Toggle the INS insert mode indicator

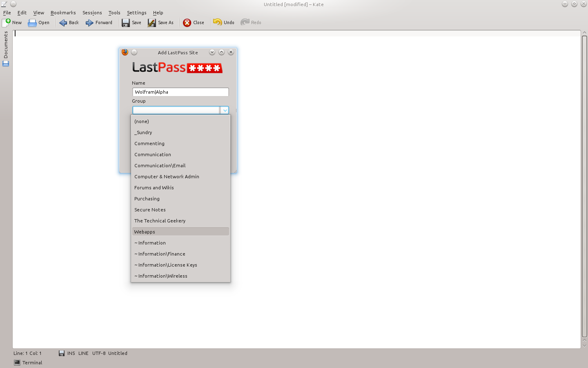tap(71, 353)
